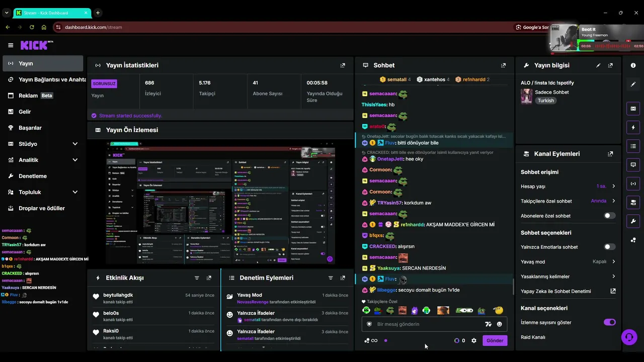Click the shield icon in the message box

[369, 324]
